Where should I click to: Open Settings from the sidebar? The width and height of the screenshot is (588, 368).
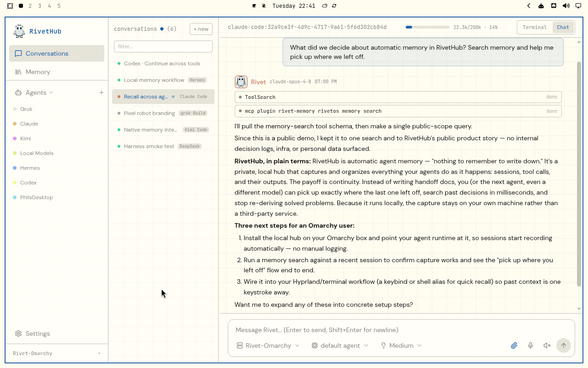[57, 333]
